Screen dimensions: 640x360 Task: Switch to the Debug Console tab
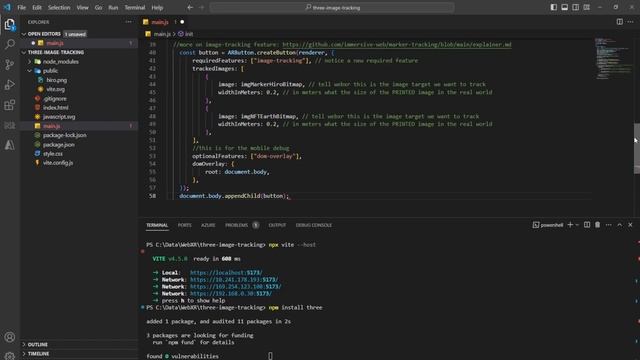(x=313, y=225)
